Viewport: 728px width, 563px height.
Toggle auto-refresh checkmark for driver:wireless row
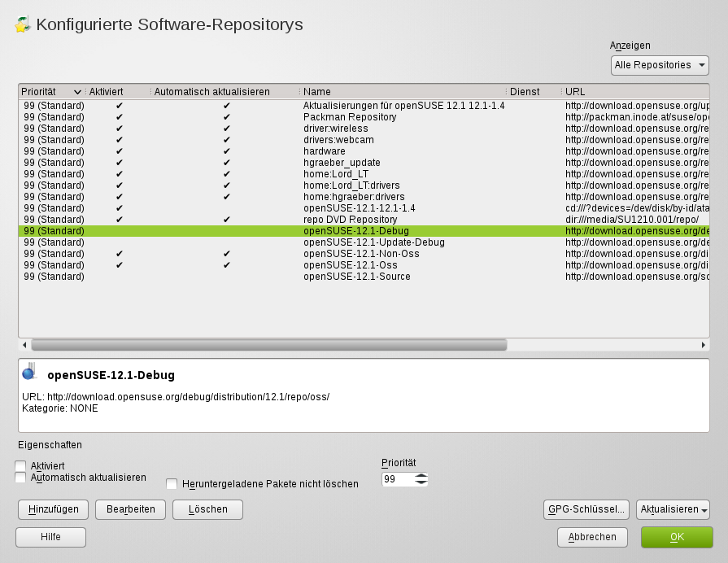[x=227, y=129]
